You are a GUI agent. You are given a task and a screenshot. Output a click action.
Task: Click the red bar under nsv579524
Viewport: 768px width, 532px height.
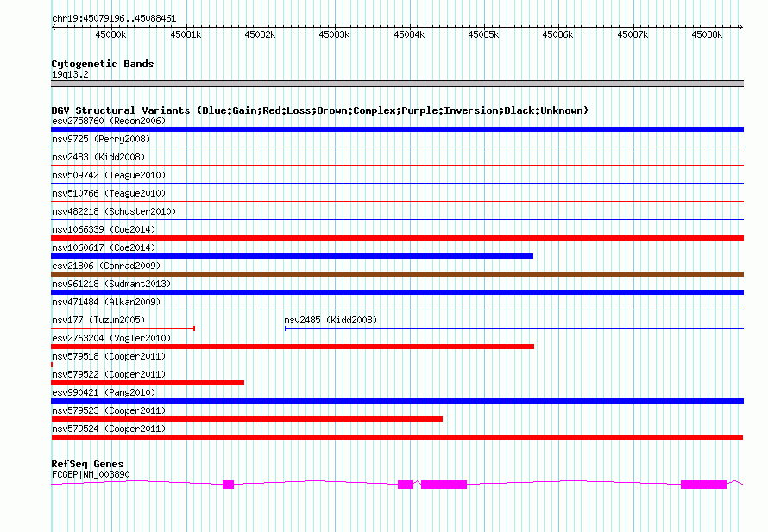click(397, 437)
